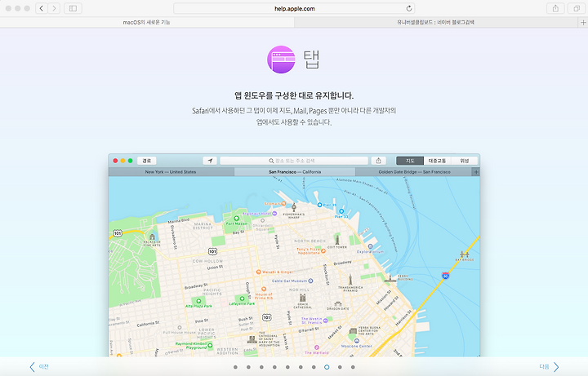This screenshot has height=376, width=588.
Task: Click the Coit Tower landmark icon
Action: (x=337, y=239)
